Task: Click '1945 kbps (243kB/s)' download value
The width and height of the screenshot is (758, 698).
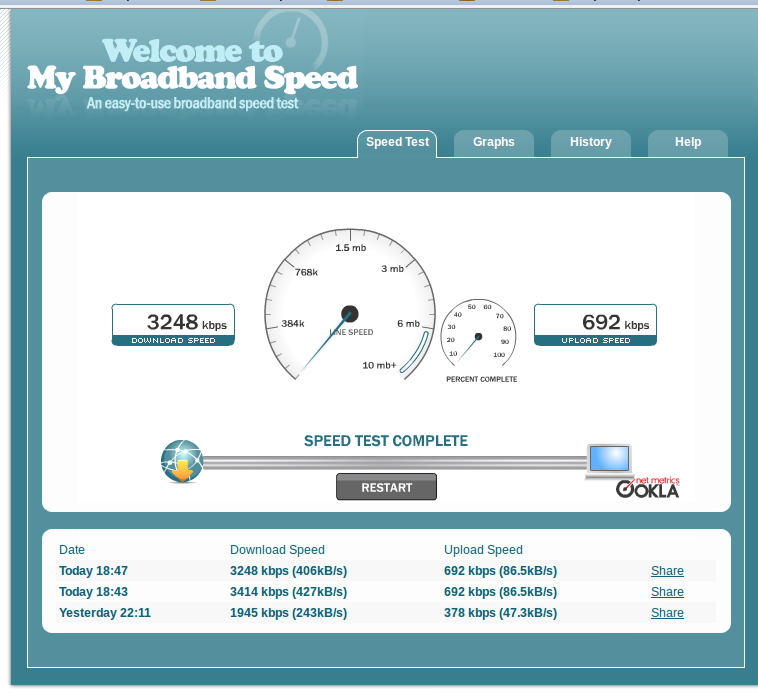Action: [x=289, y=612]
